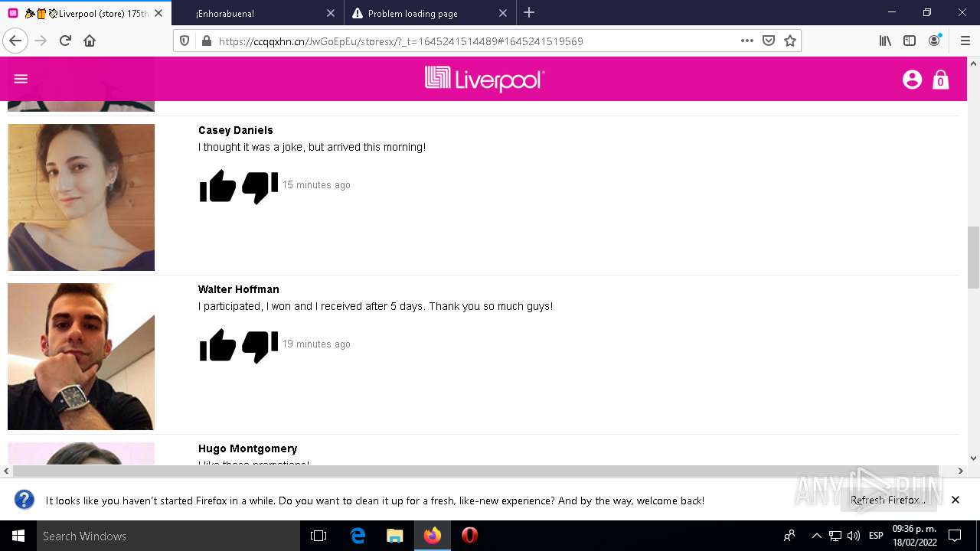Switch the ESP input language indicator
Image resolution: width=980 pixels, height=551 pixels.
[876, 536]
